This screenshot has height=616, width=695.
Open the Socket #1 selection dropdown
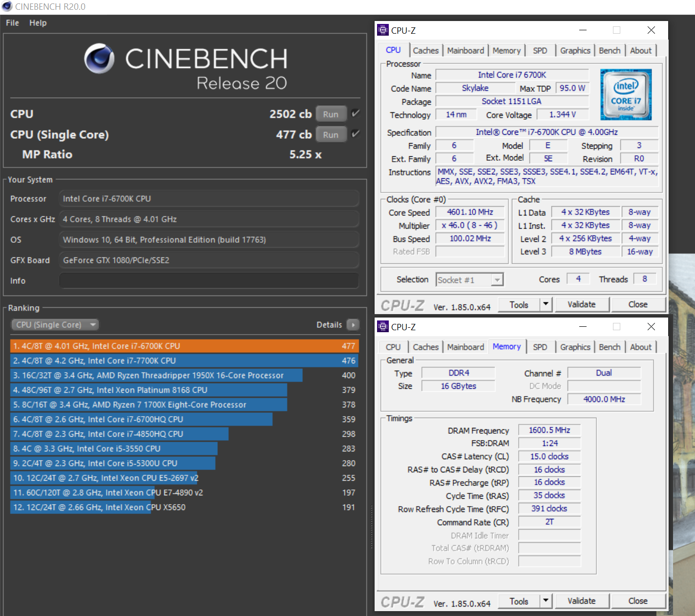pos(470,280)
